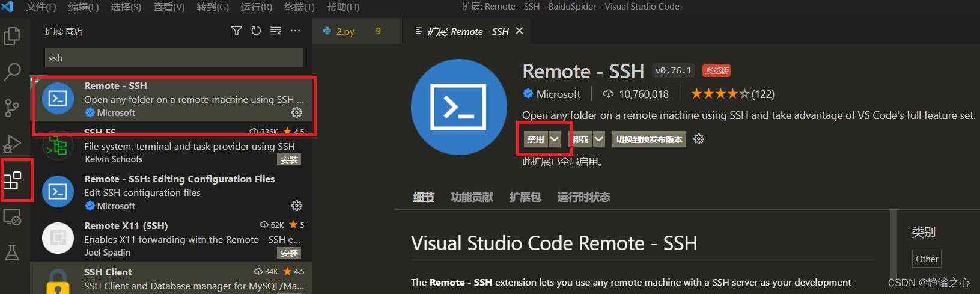The width and height of the screenshot is (980, 294).
Task: Clear extension search results icon
Action: tap(276, 31)
